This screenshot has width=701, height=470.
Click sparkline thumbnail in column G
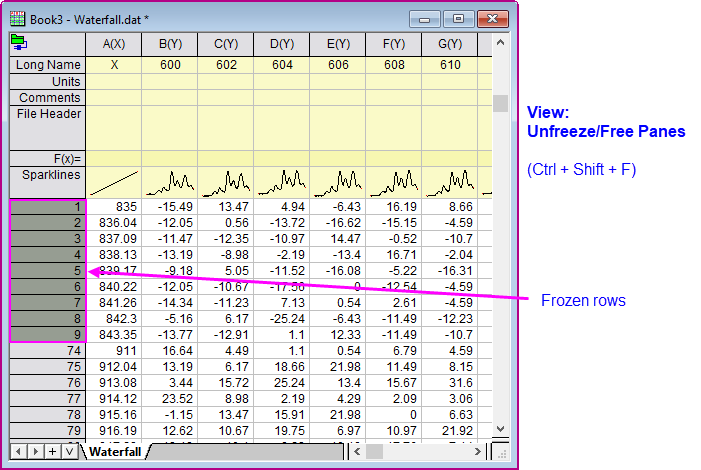pos(449,183)
